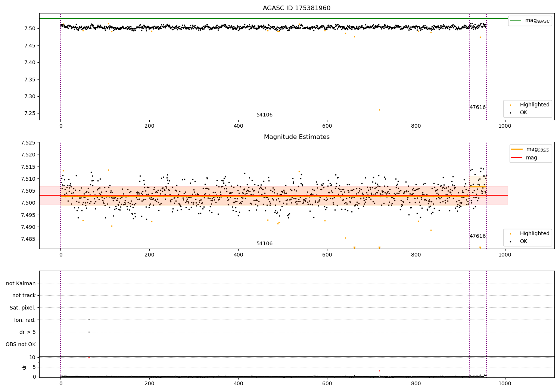Image resolution: width=560 pixels, height=392 pixels.
Task: Click the red mag legend line
Action: (x=517, y=158)
